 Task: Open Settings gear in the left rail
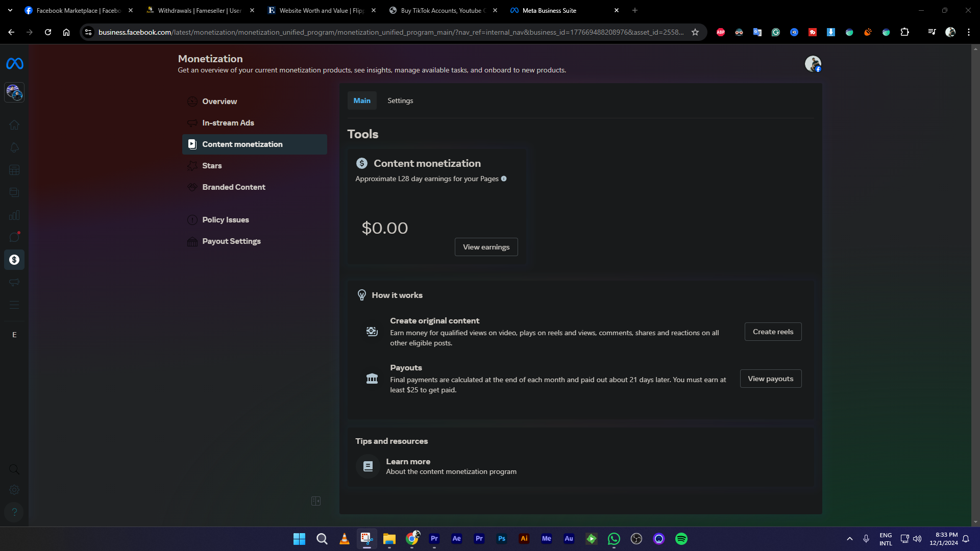pyautogui.click(x=14, y=490)
